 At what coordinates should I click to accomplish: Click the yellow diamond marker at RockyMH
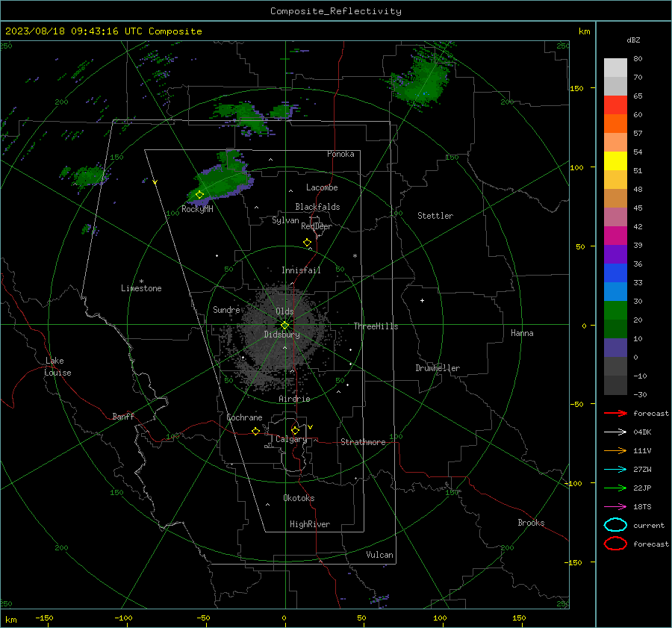coord(199,195)
